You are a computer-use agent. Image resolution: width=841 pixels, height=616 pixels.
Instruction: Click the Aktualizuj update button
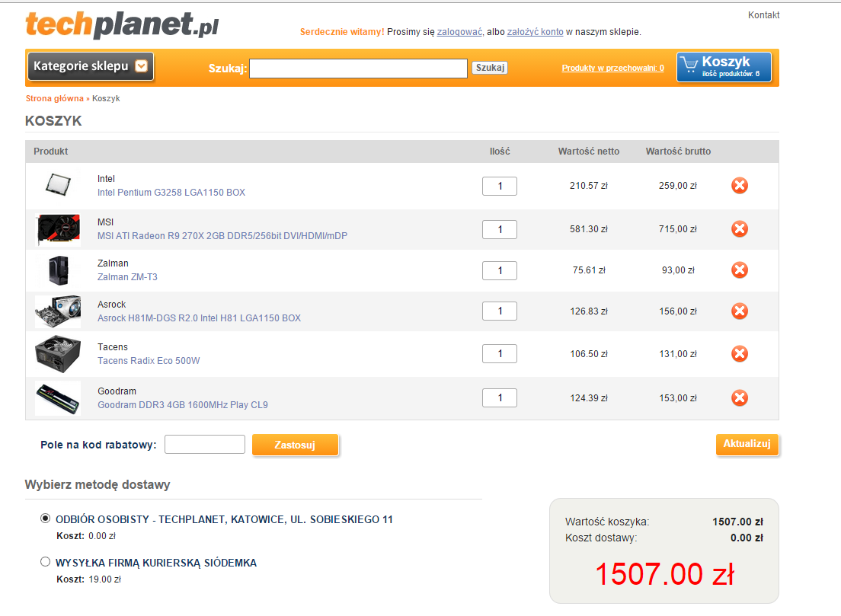click(x=747, y=444)
